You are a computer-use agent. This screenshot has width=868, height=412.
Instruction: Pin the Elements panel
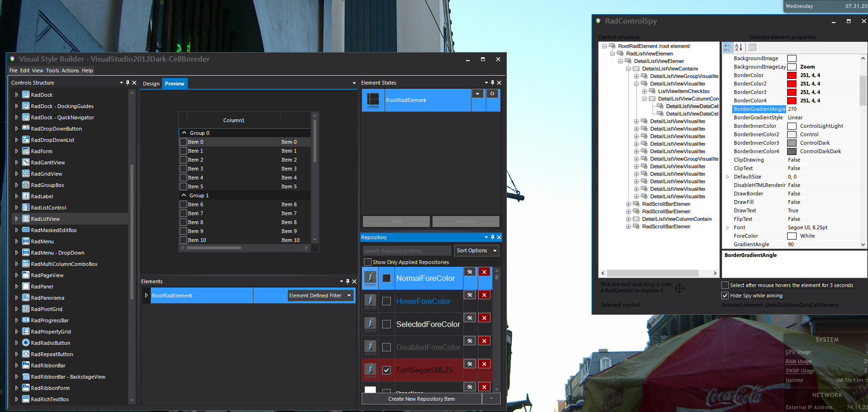coord(348,281)
